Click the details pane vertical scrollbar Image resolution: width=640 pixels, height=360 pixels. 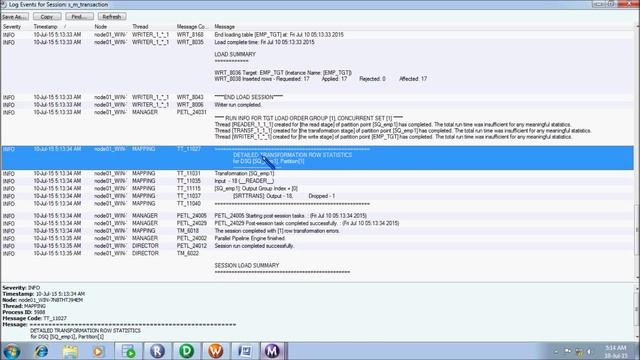click(637, 312)
